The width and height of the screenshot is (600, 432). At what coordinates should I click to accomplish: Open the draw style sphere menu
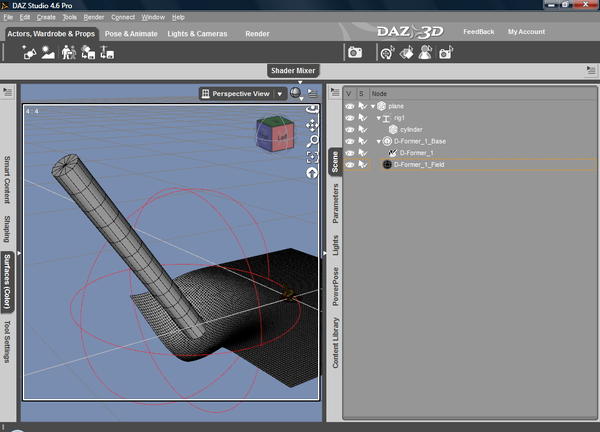tap(295, 93)
